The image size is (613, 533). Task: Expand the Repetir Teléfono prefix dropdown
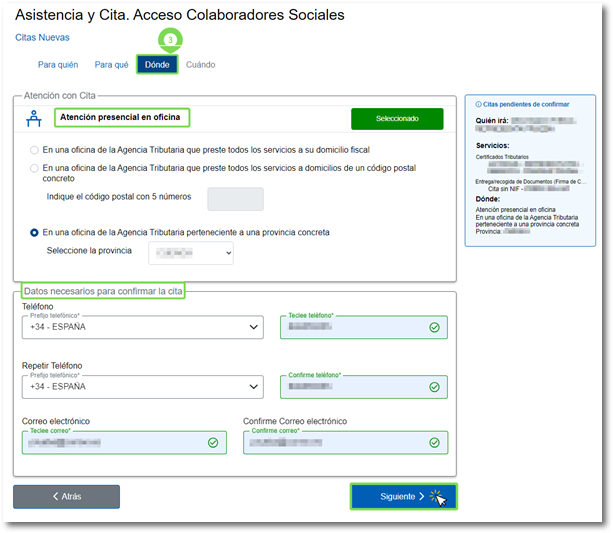coord(142,387)
